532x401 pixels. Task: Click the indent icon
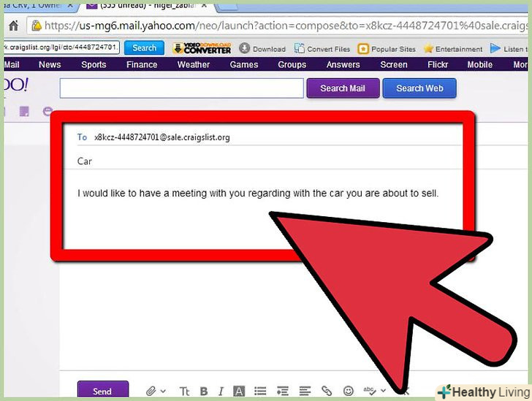tap(282, 392)
